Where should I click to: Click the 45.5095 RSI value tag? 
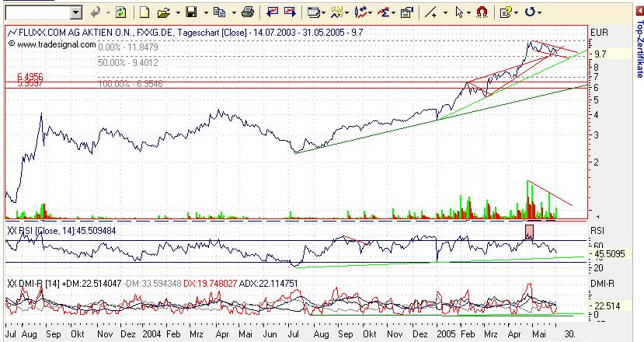[x=610, y=254]
